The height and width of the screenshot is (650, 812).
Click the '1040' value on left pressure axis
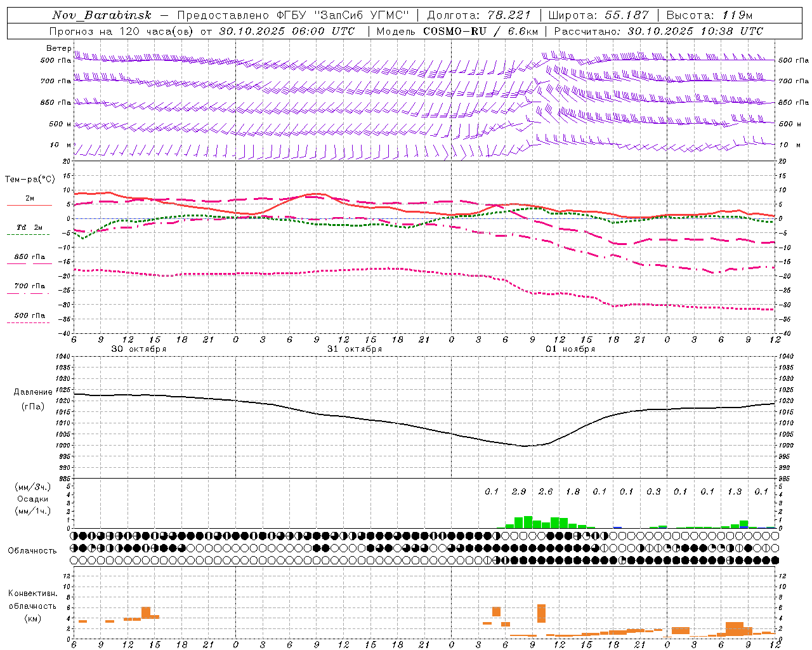pyautogui.click(x=62, y=356)
